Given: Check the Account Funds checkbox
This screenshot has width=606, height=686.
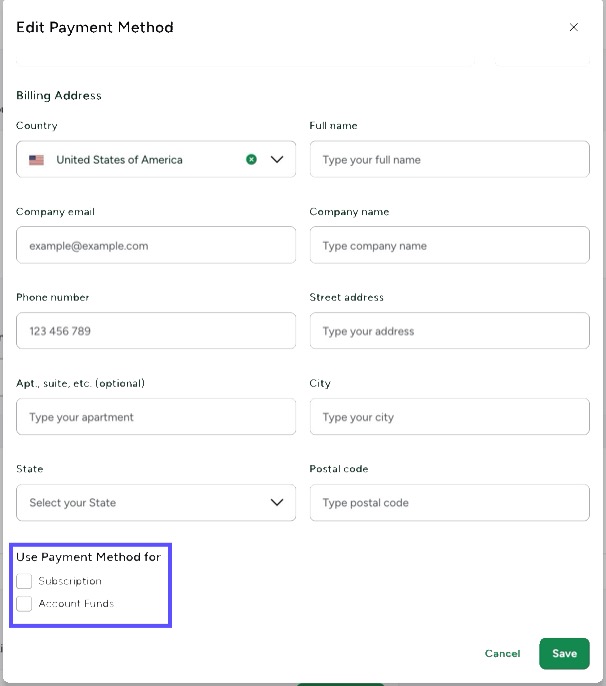Looking at the screenshot, I should click(x=24, y=604).
